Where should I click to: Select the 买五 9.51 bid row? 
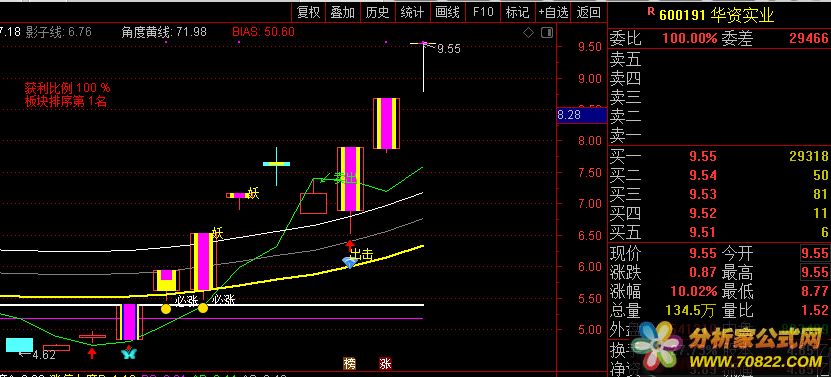coord(719,232)
